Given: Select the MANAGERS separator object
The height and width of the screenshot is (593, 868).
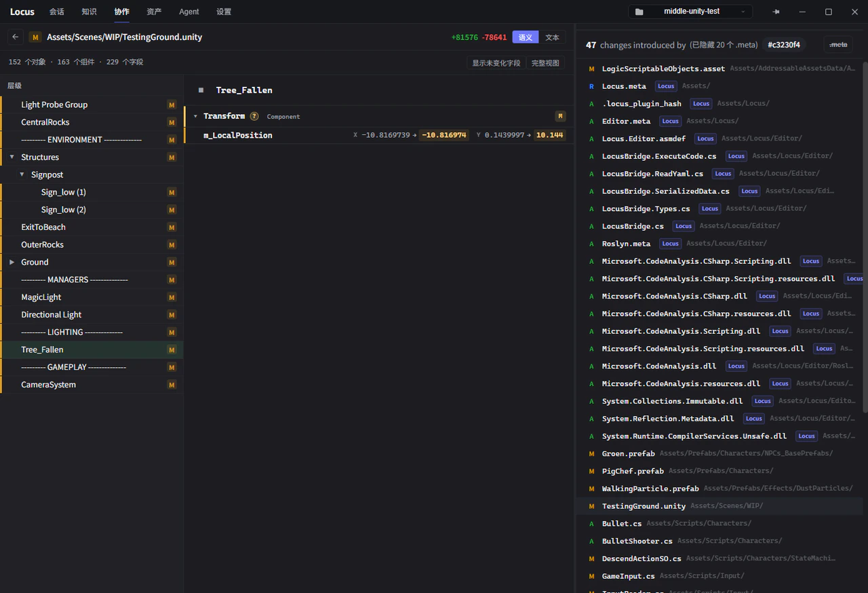Looking at the screenshot, I should (x=92, y=280).
